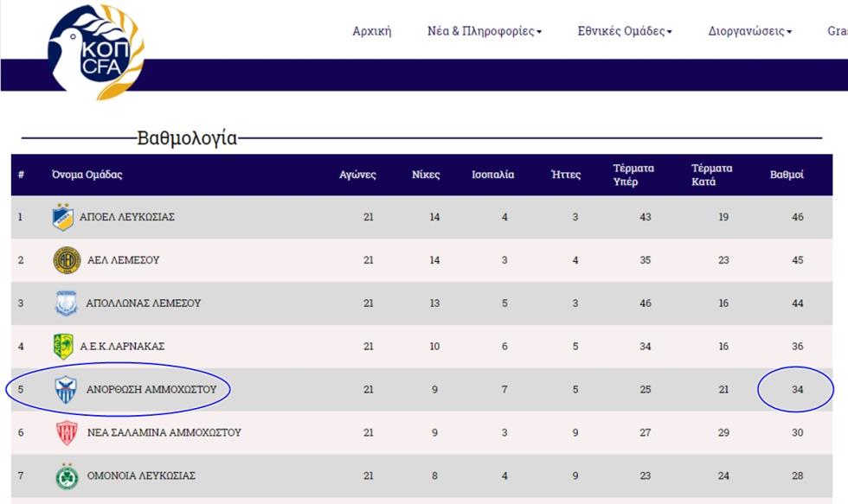
Task: Click the Α.Ε.Κ. ΛΑΡΝΑΚΑΣ green-yellow crest
Action: point(63,347)
